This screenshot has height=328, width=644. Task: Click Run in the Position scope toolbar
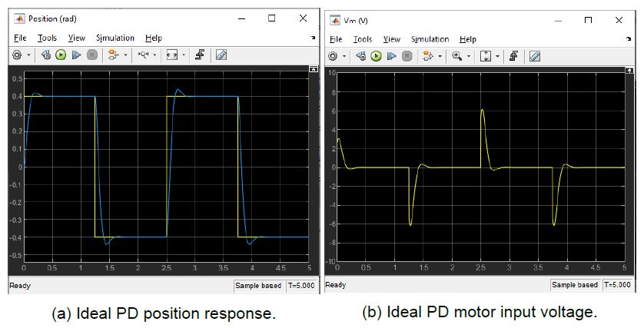pyautogui.click(x=60, y=55)
